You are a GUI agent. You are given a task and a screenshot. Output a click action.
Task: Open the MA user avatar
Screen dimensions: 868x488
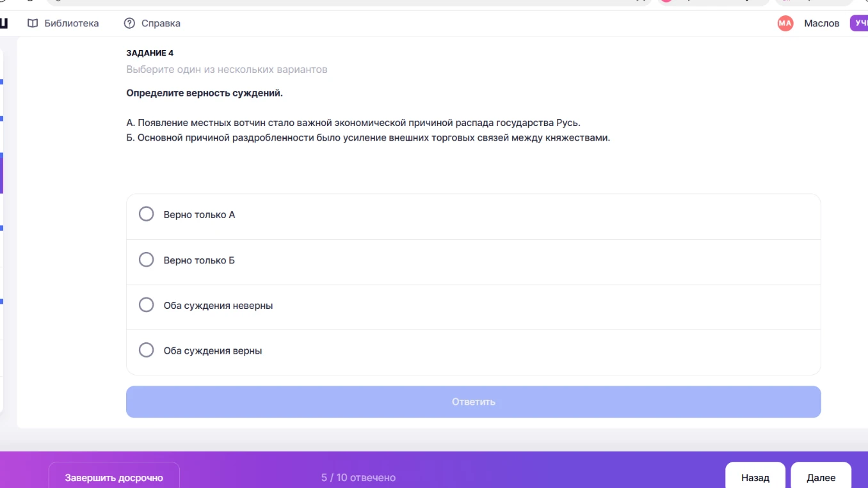pos(785,23)
